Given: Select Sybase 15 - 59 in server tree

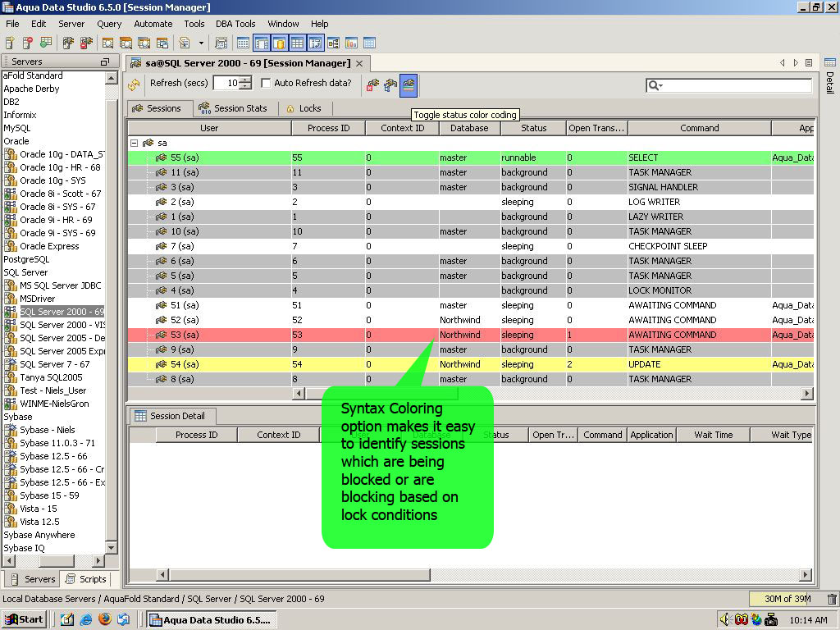Looking at the screenshot, I should 49,495.
